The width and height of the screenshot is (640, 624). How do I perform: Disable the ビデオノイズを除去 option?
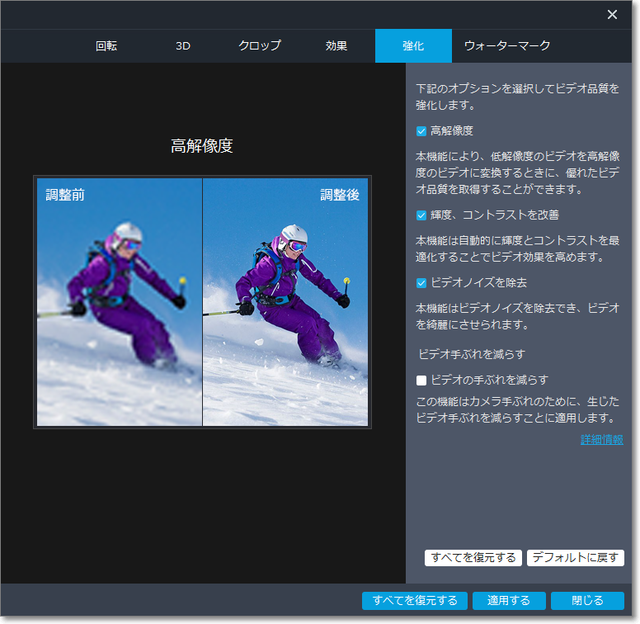pyautogui.click(x=422, y=283)
